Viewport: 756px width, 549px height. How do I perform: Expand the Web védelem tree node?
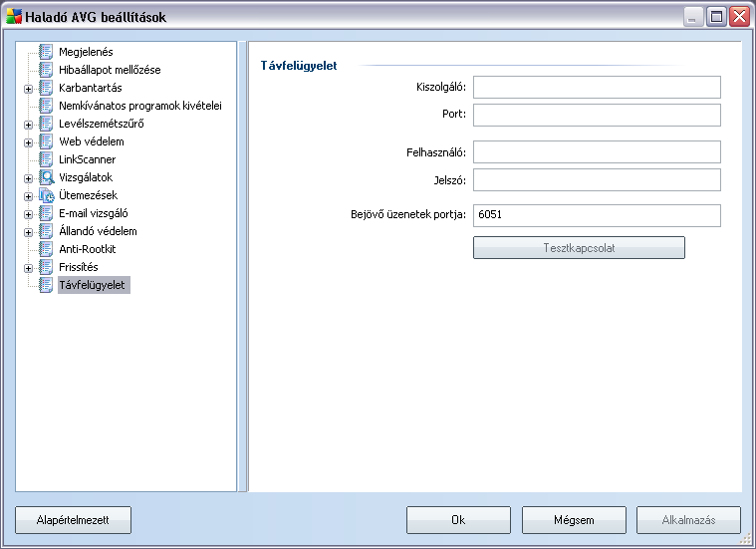pos(29,142)
